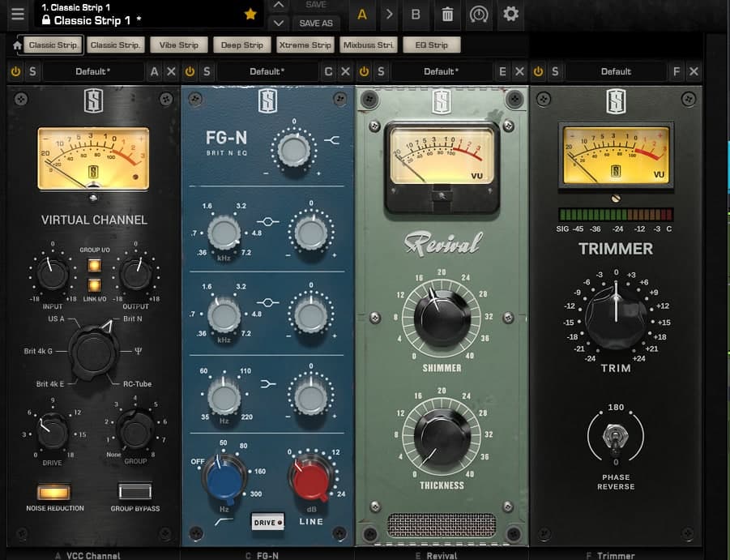
Task: Open the Revival module Default preset dropdown
Action: click(x=442, y=71)
